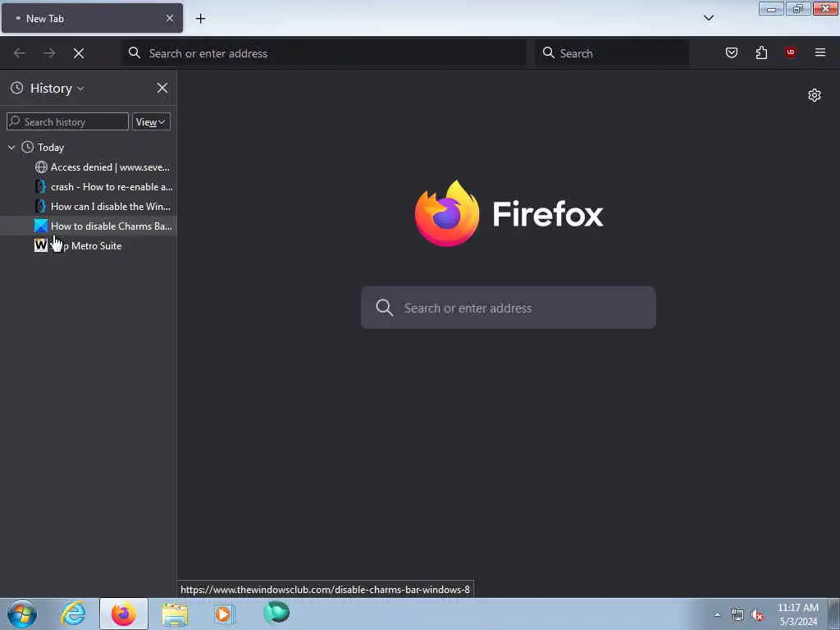Launch Windows Media Player from the taskbar

[225, 614]
